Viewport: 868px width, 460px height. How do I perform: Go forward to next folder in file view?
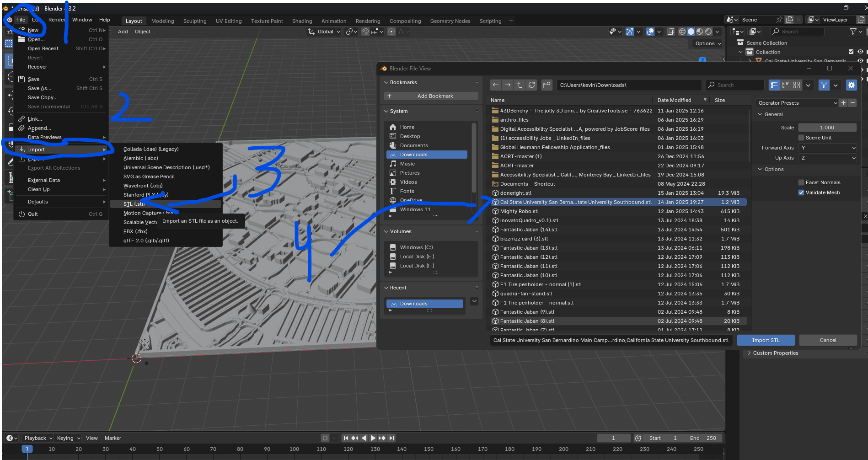coord(508,85)
